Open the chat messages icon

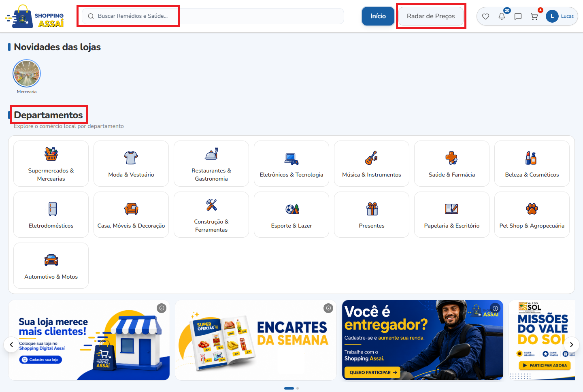point(518,17)
